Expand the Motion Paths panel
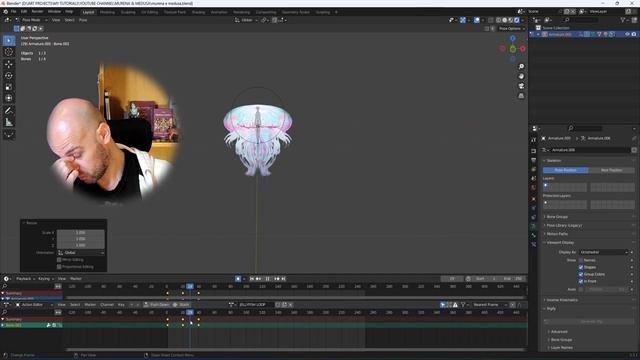This screenshot has height=360, width=640. coord(557,234)
